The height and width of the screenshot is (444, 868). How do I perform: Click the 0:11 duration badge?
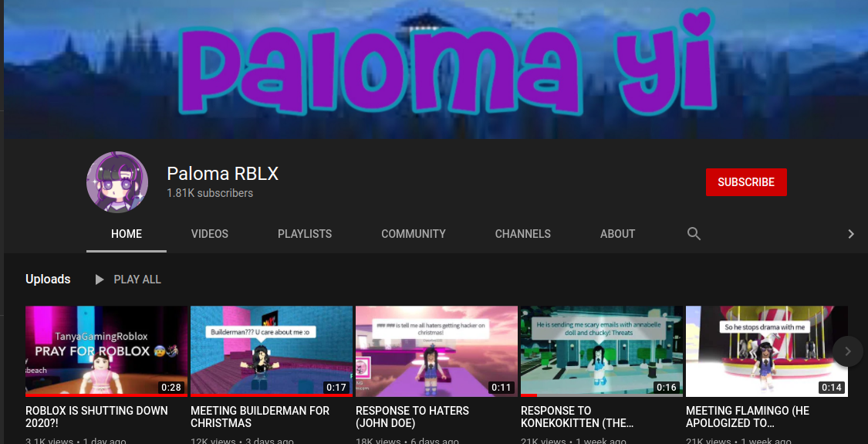pos(501,388)
